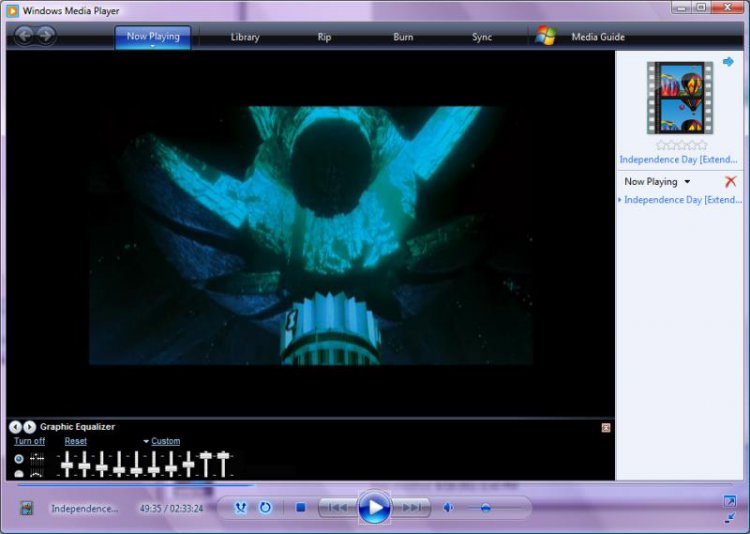Adjust the first equalizer band slider

coord(67,465)
